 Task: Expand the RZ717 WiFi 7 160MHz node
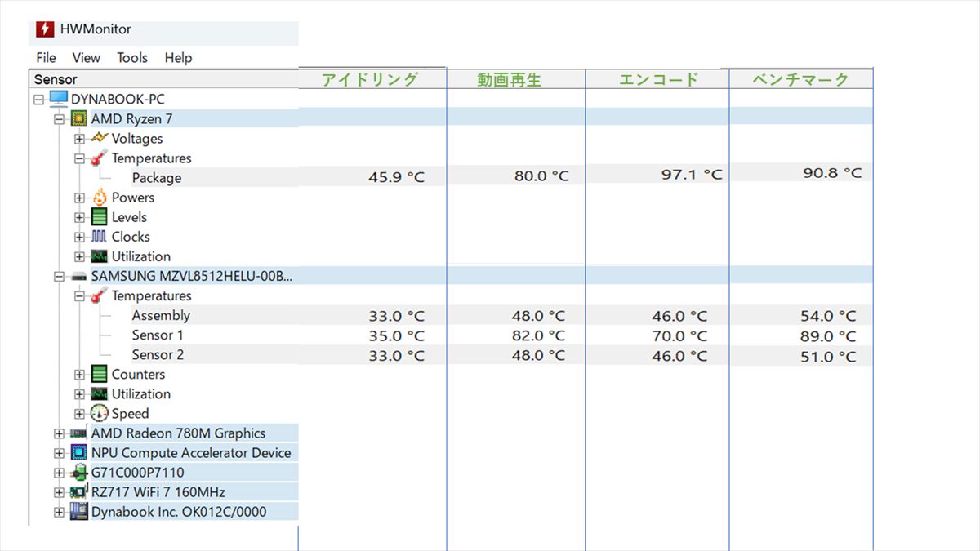tap(59, 492)
